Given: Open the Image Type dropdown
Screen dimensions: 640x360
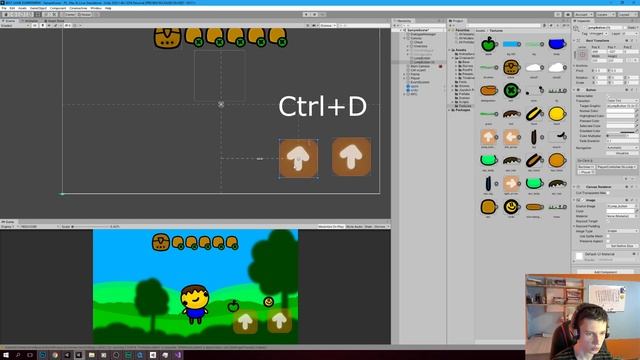Looking at the screenshot, I should click(622, 231).
